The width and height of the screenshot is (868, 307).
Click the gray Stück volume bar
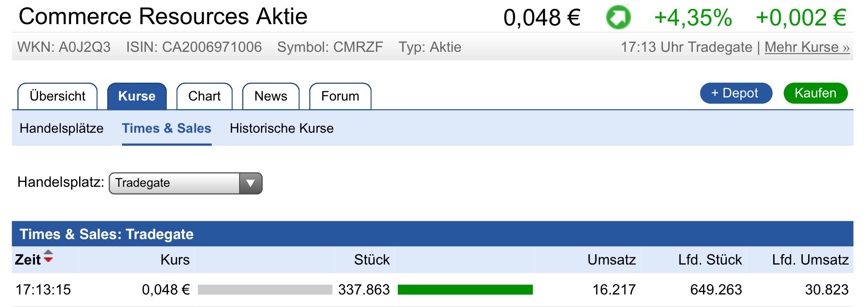(264, 290)
